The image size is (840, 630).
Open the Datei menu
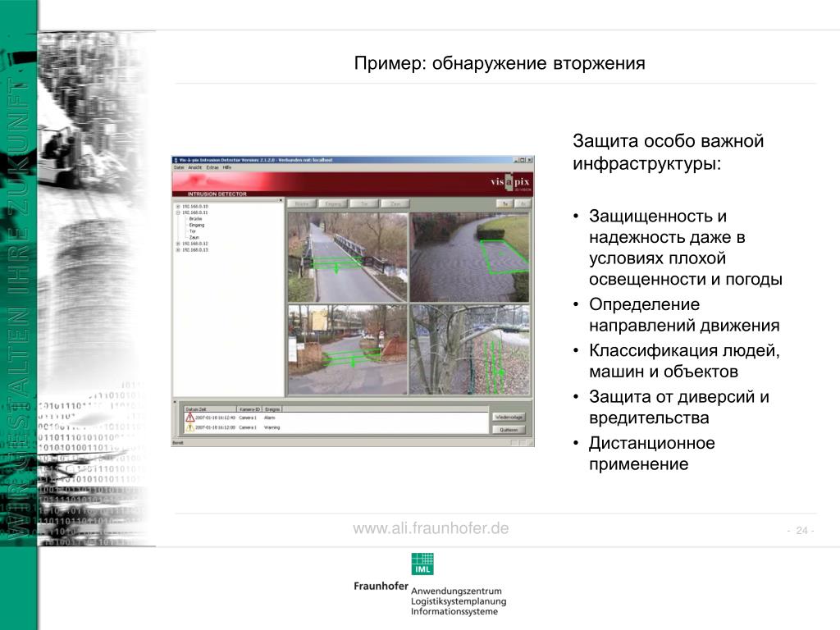(178, 167)
